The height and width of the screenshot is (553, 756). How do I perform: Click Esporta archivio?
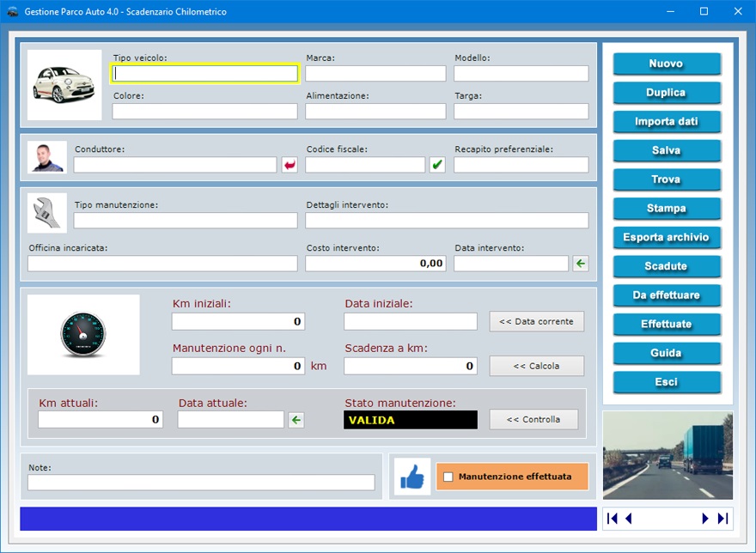[667, 237]
